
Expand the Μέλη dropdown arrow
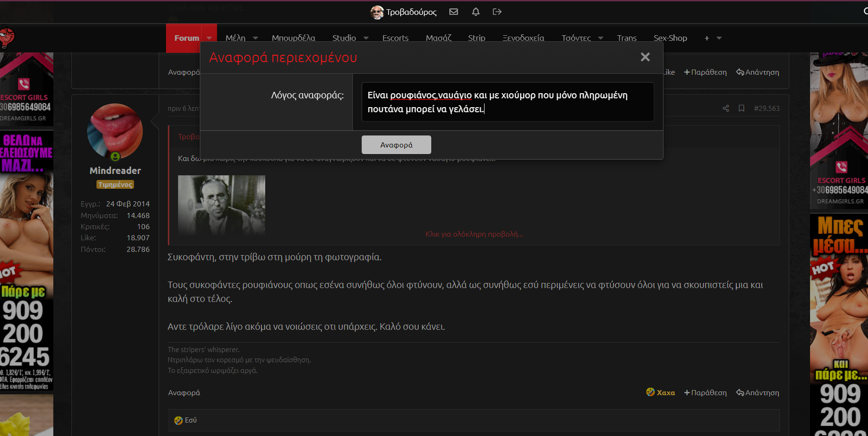pyautogui.click(x=255, y=38)
